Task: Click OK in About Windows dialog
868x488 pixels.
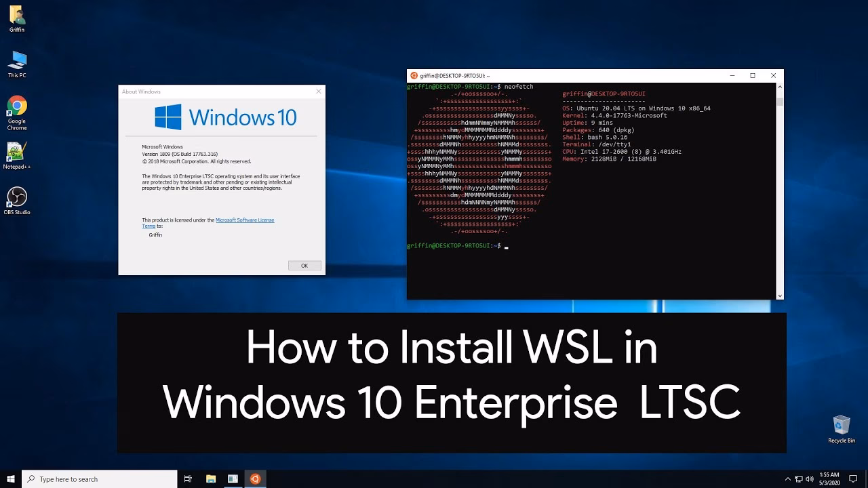Action: point(304,266)
